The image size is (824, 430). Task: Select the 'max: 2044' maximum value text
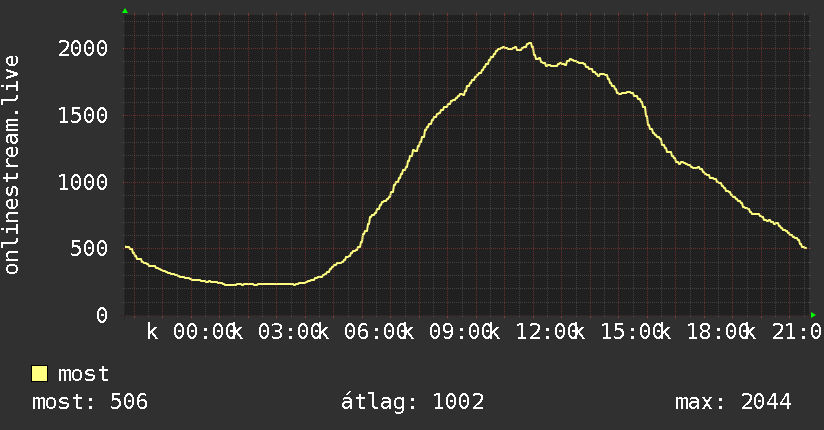tap(733, 402)
